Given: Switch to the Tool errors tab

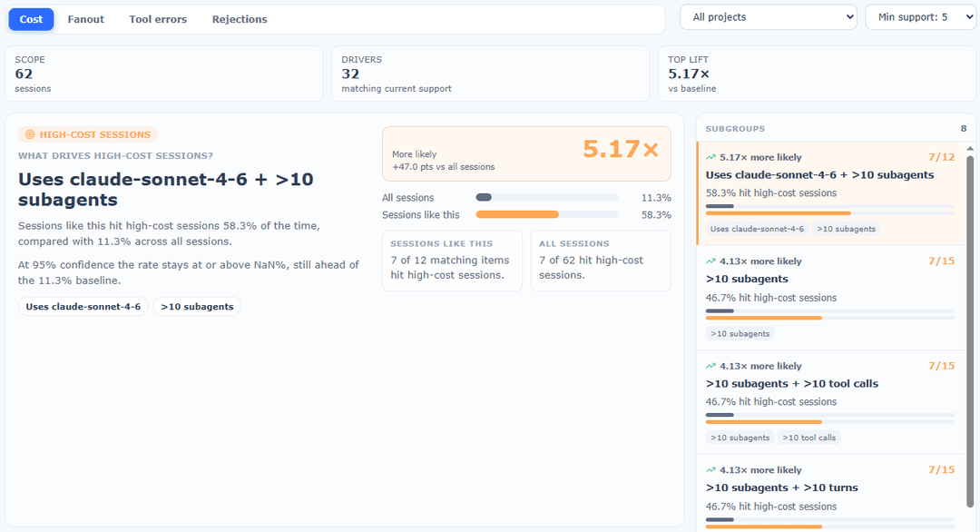Looking at the screenshot, I should point(158,19).
